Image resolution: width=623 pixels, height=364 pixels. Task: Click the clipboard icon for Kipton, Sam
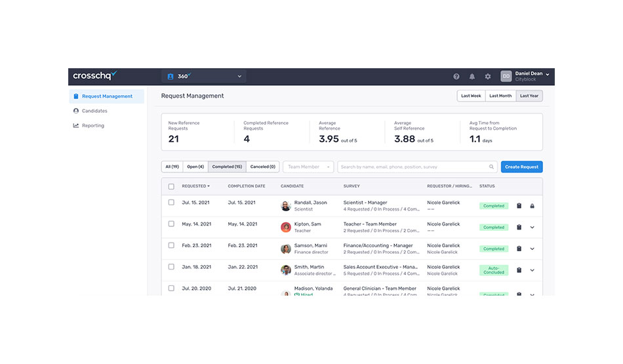pyautogui.click(x=519, y=228)
